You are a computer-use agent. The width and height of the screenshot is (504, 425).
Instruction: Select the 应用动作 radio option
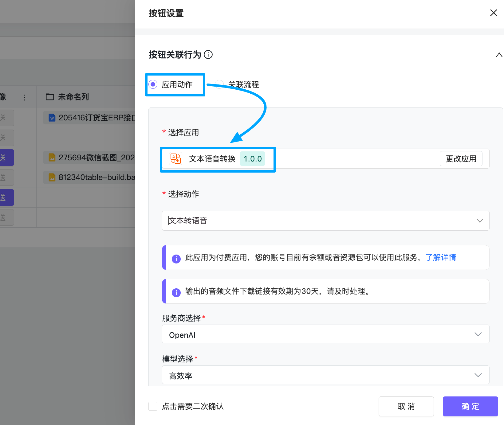point(153,84)
